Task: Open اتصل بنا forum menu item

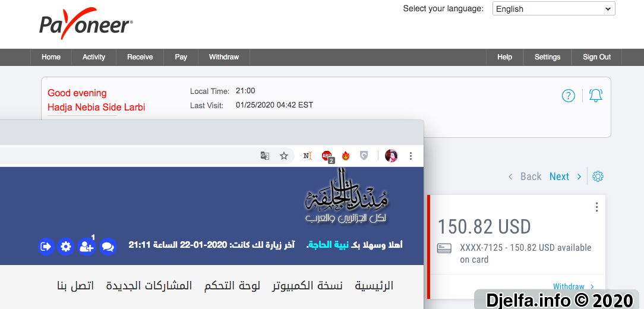Action: tap(75, 286)
